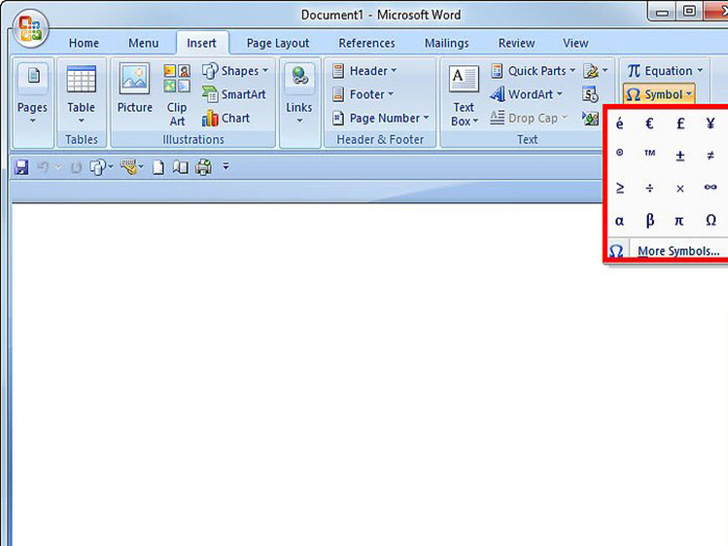Image resolution: width=728 pixels, height=546 pixels.
Task: Insert the pi π symbol
Action: [679, 221]
